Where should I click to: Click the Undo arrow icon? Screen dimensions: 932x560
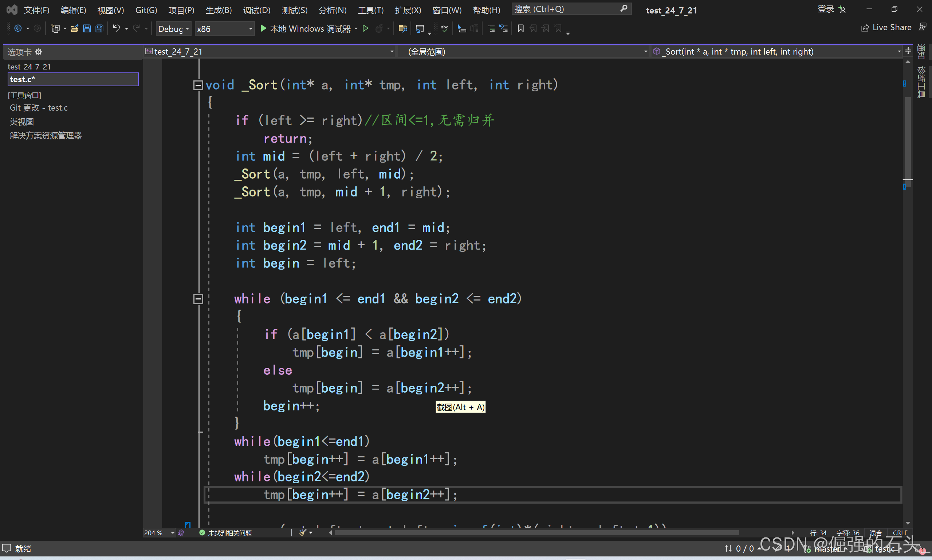click(x=116, y=29)
